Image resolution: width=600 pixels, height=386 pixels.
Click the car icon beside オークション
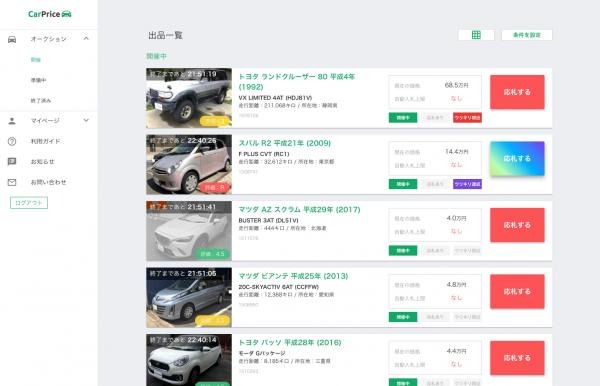pos(12,39)
